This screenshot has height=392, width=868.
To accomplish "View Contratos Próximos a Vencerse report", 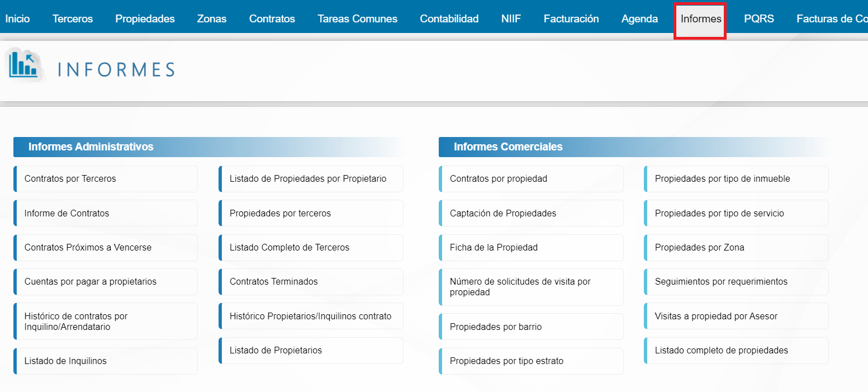I will [x=106, y=248].
